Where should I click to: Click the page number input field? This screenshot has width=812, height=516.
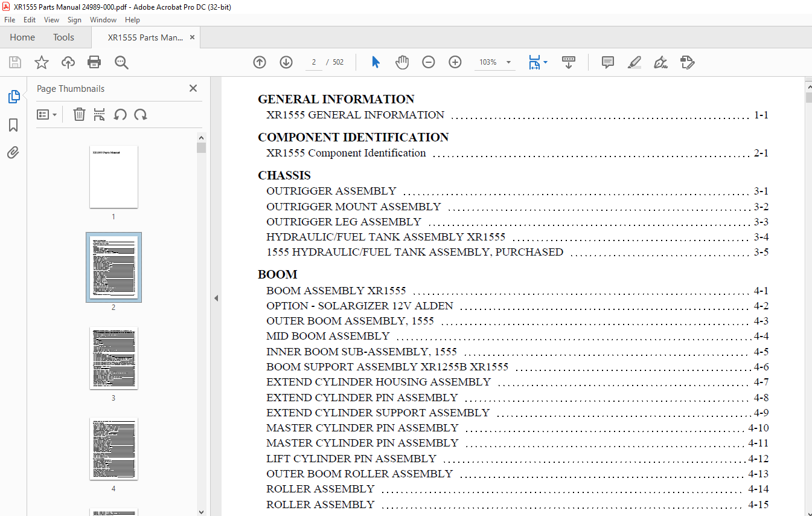pyautogui.click(x=314, y=62)
